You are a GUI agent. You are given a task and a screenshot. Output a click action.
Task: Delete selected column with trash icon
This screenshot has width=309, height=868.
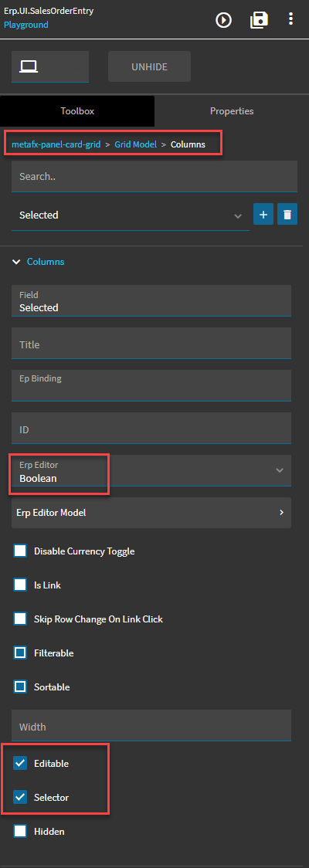[287, 214]
